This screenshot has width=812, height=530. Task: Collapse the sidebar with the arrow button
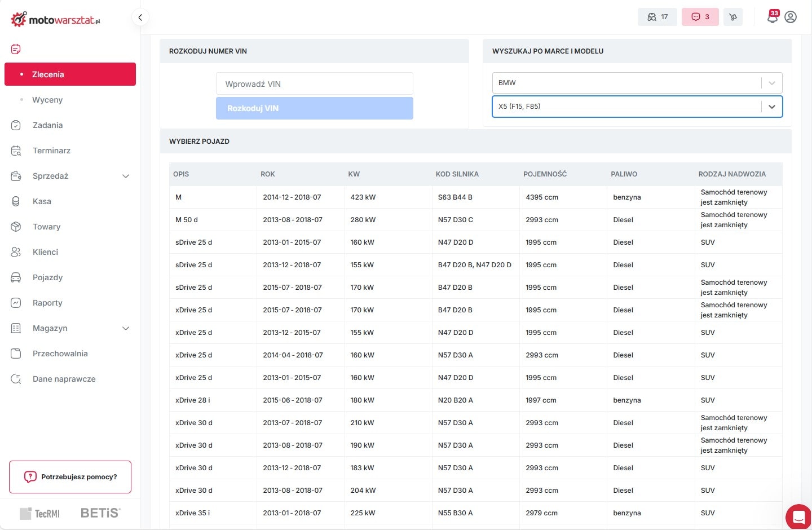[140, 17]
